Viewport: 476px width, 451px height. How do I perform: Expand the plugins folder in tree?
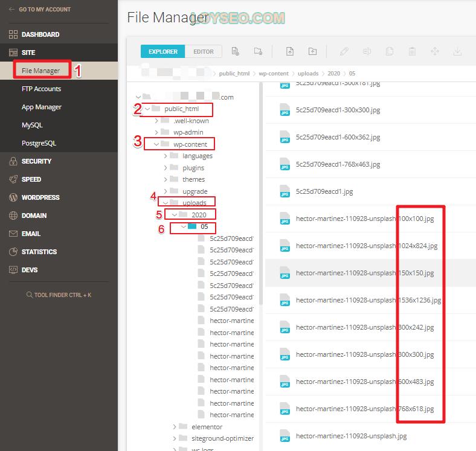(x=166, y=168)
